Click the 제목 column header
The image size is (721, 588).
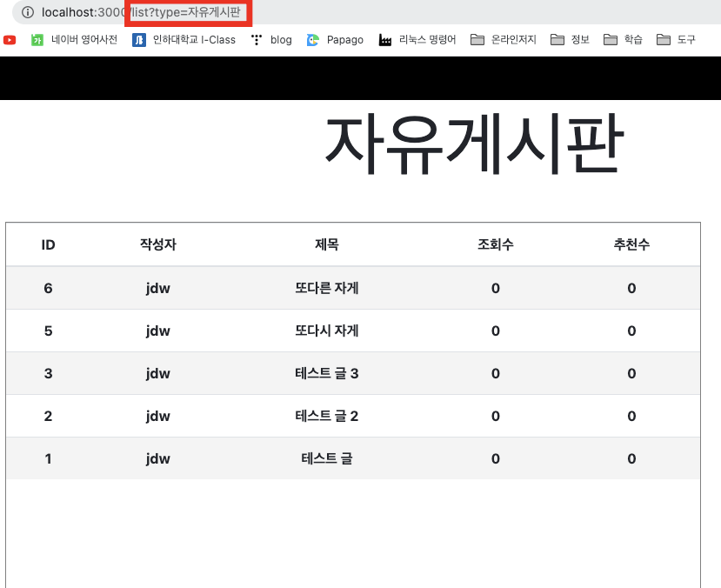[327, 244]
